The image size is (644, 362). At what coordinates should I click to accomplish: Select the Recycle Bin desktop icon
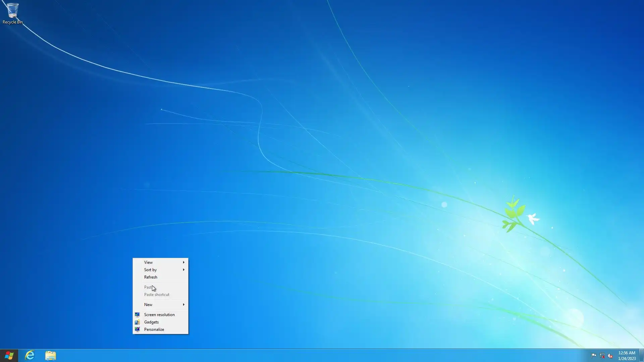click(12, 13)
